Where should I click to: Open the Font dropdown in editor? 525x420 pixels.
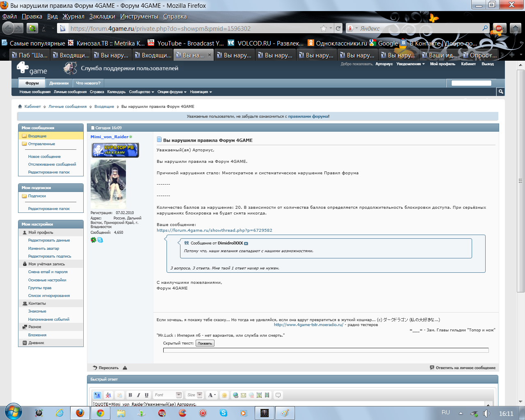[x=168, y=395]
